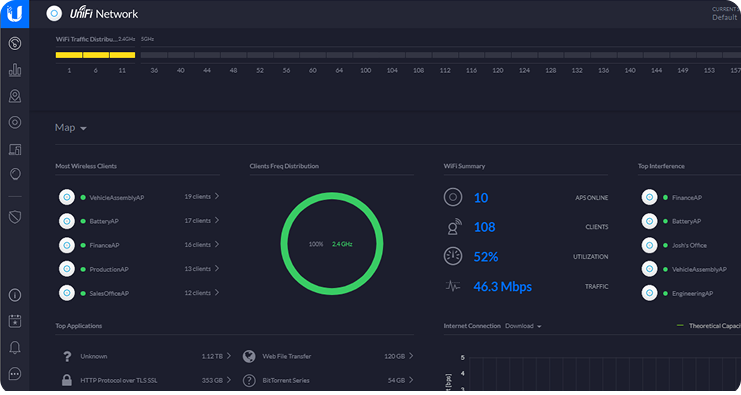Click the 108 clients value
Screen dimensions: 741x395
(484, 227)
